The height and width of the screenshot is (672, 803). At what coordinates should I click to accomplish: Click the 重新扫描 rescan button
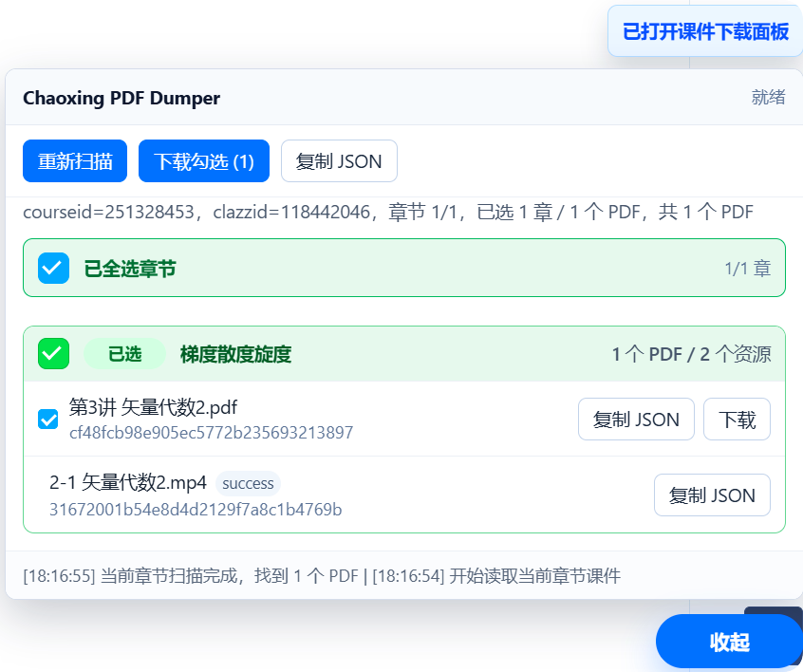(x=75, y=160)
